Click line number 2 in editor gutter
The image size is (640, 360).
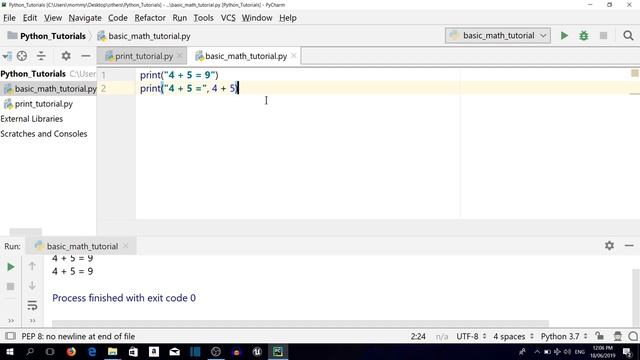(103, 88)
